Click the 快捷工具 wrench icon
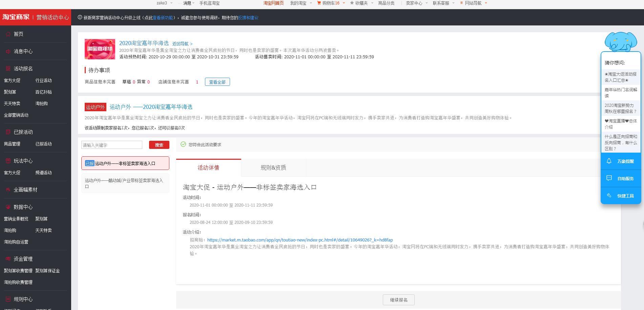This screenshot has height=310, width=644. coord(609,195)
